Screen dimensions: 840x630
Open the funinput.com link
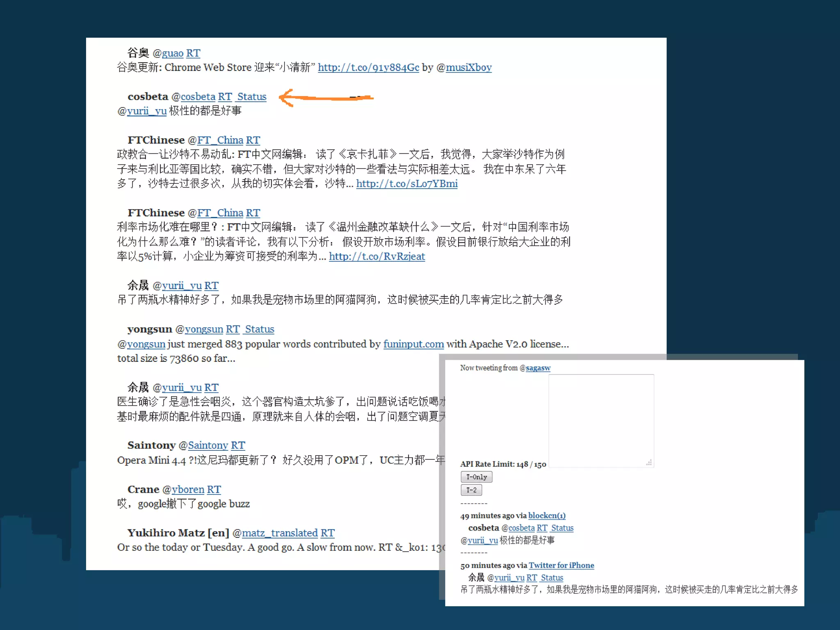[x=413, y=344]
